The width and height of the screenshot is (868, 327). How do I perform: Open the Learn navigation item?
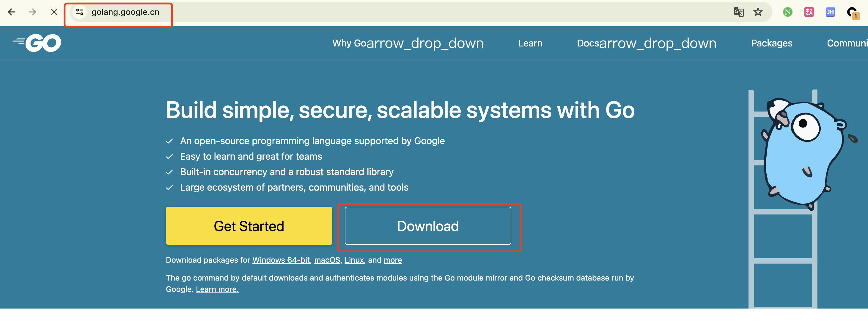coord(530,43)
